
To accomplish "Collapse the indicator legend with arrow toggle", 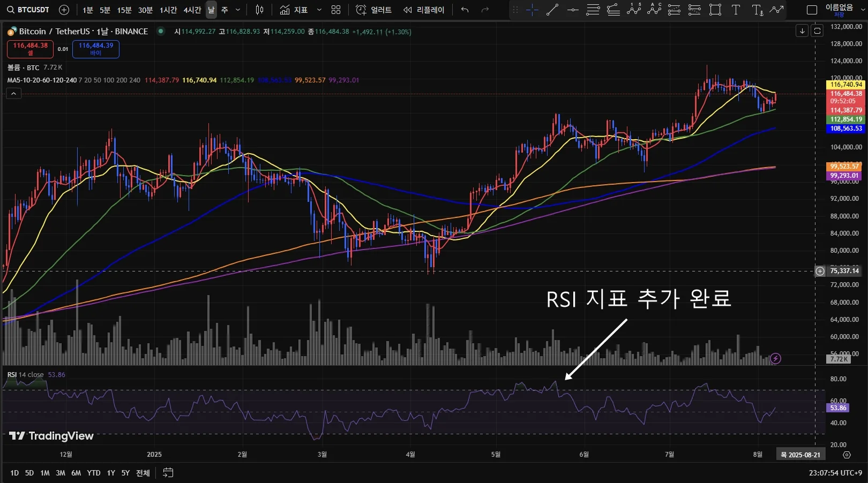I will [x=13, y=94].
